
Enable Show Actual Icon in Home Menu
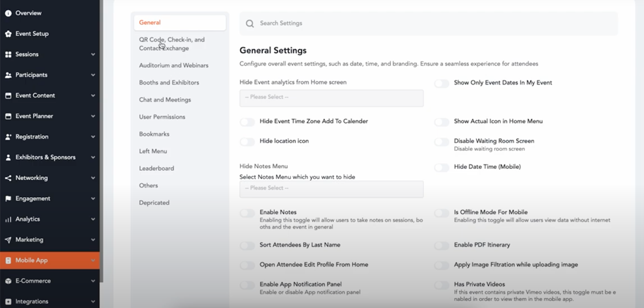click(x=442, y=122)
